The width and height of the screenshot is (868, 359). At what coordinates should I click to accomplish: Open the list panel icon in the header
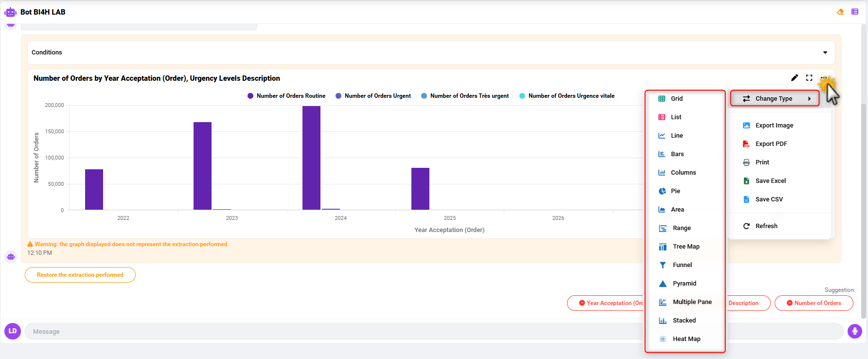(855, 12)
